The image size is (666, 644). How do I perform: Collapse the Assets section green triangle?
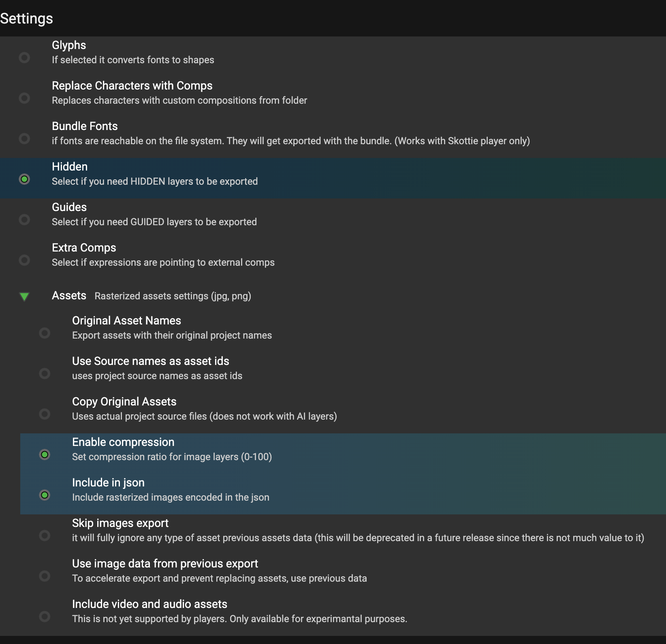[24, 296]
